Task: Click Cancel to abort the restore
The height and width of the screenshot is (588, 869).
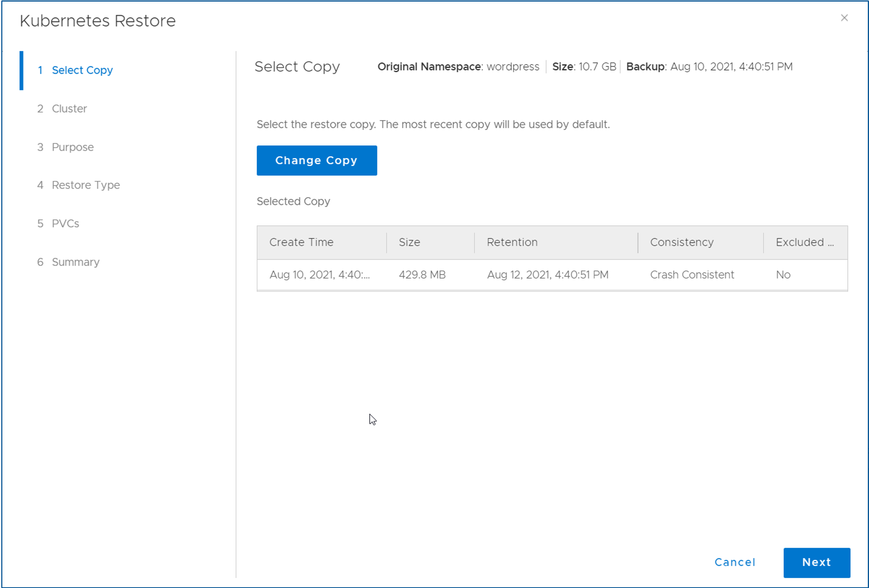Action: (735, 562)
